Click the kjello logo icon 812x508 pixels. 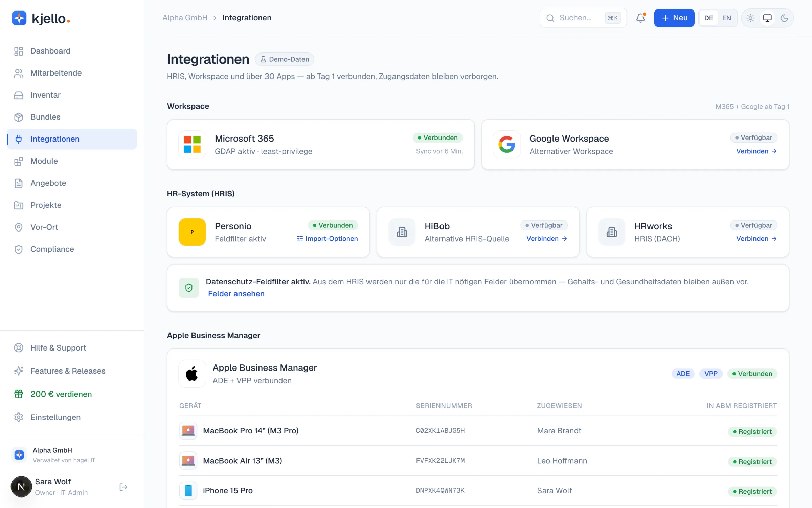(x=19, y=18)
